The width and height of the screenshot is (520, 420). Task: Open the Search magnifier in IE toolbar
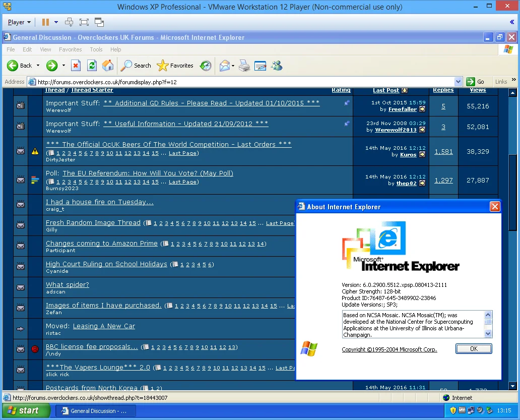(x=136, y=66)
